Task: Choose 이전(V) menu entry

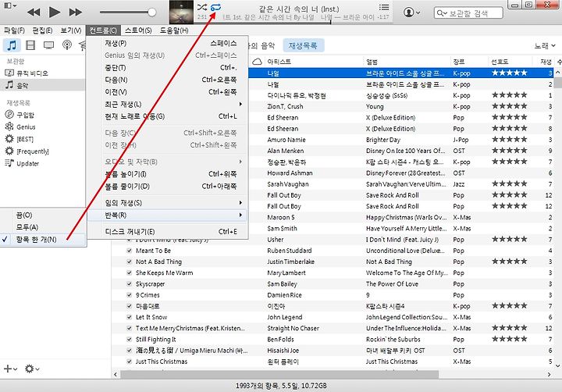Action: pyautogui.click(x=167, y=92)
